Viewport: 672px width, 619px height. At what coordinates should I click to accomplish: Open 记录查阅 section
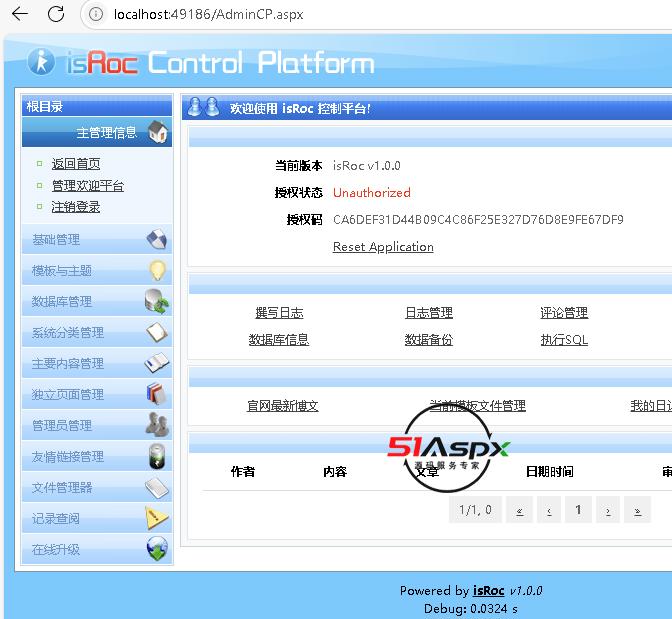coord(97,518)
